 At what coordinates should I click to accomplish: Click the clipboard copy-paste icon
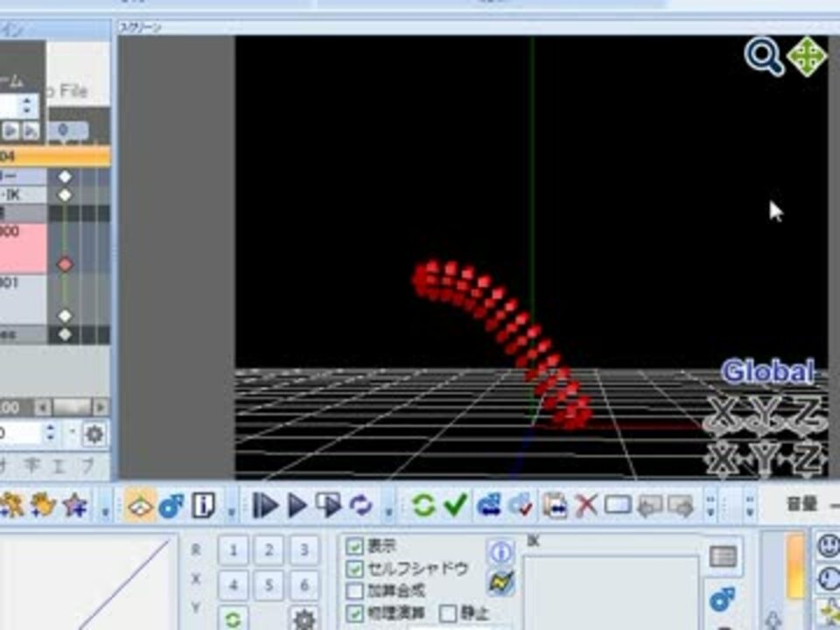tap(555, 505)
